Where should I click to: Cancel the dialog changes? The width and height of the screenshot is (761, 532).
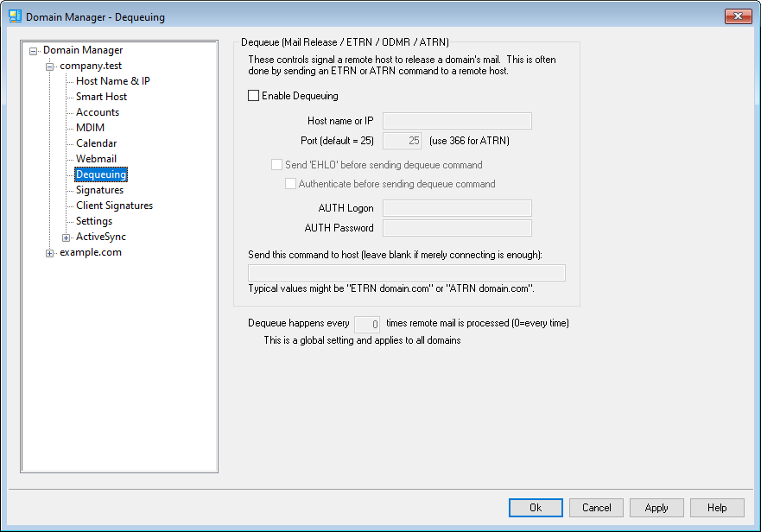(596, 508)
